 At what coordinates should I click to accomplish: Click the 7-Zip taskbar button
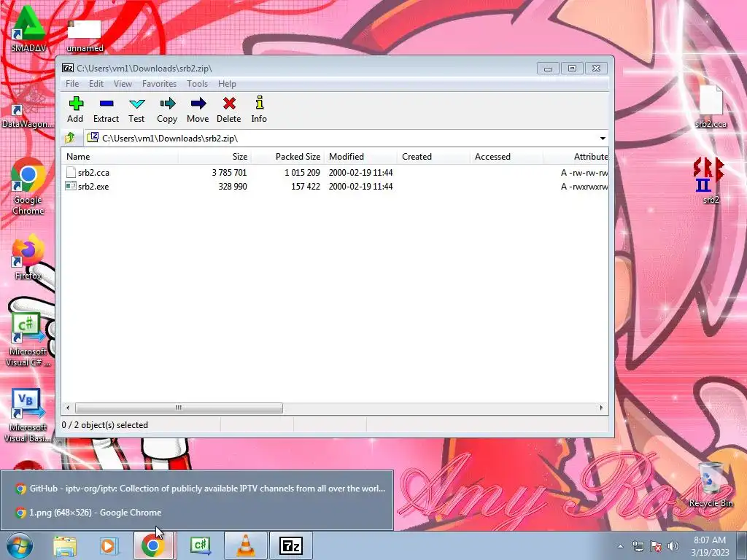(291, 545)
